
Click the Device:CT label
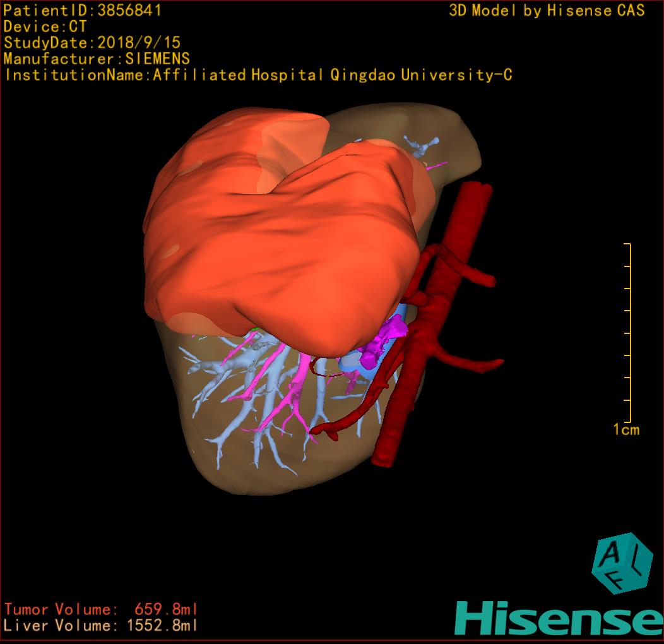[x=45, y=27]
